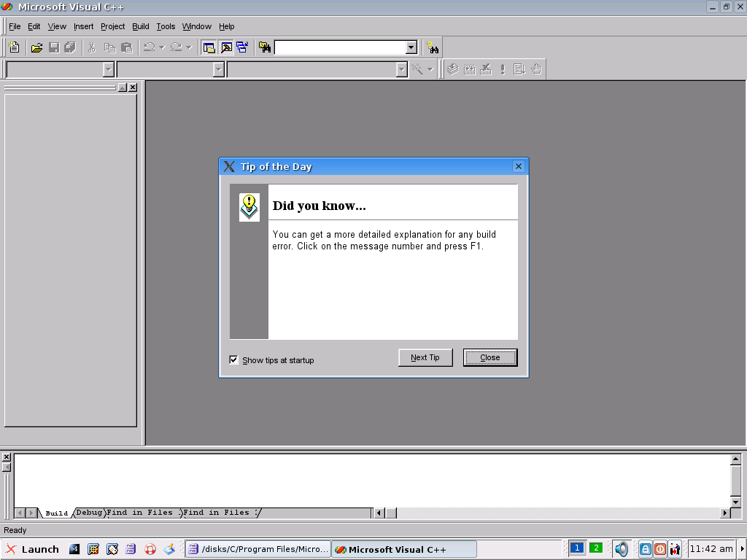Viewport: 747px width, 560px height.
Task: Click the Compile icon in build toolbar
Action: (x=452, y=69)
